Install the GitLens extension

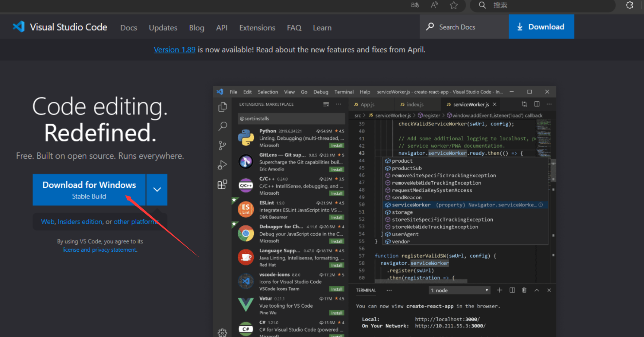pos(337,170)
